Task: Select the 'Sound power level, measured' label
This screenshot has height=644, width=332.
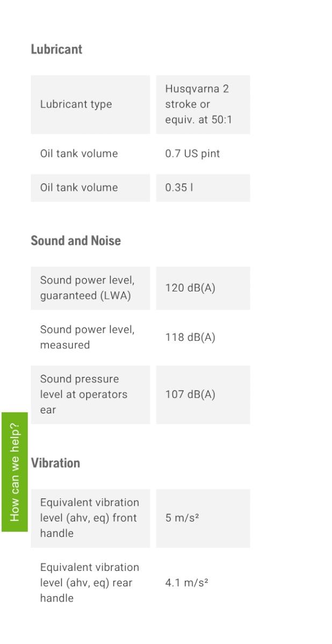Action: click(87, 338)
